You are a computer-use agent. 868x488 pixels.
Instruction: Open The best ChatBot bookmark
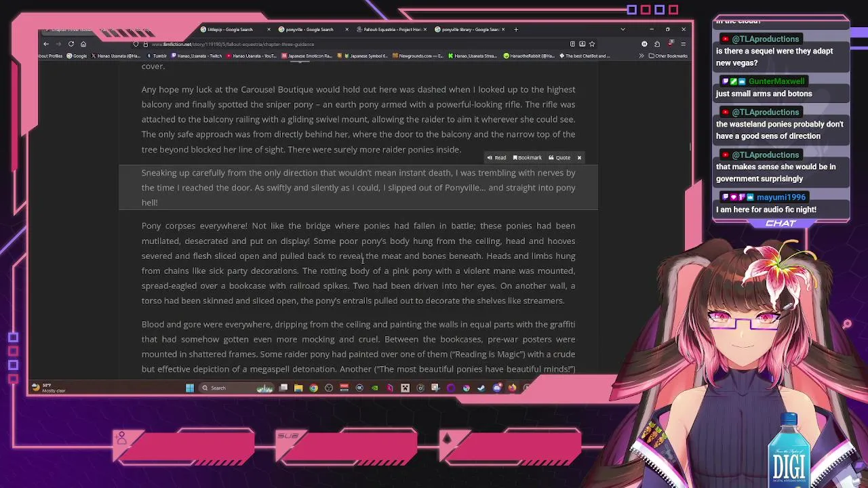coord(585,56)
